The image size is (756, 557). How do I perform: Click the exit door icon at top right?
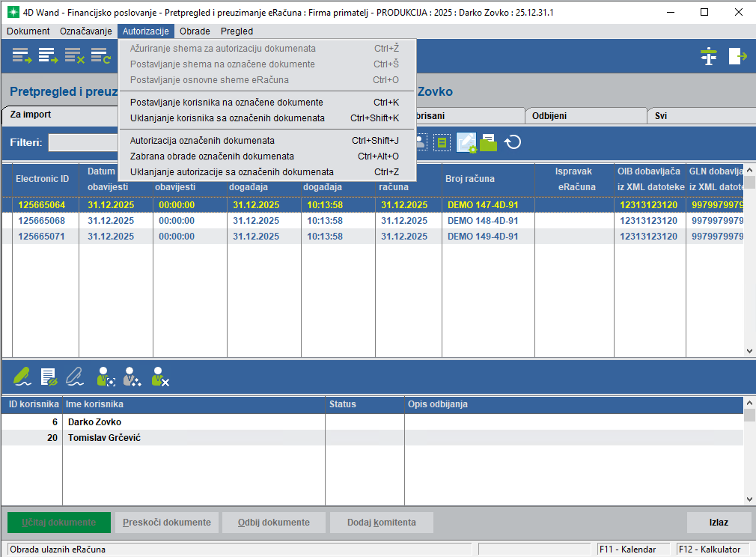click(737, 56)
